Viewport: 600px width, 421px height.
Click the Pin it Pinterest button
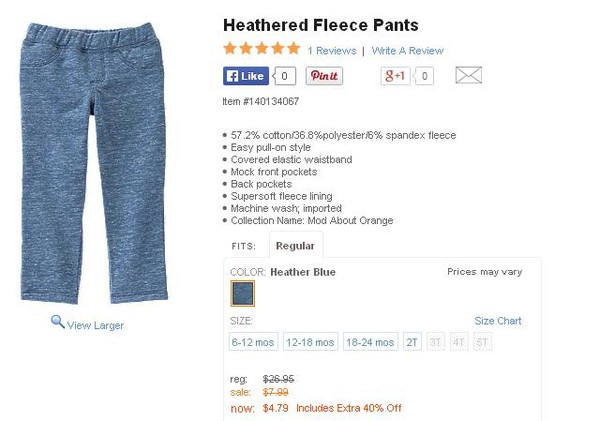(324, 76)
